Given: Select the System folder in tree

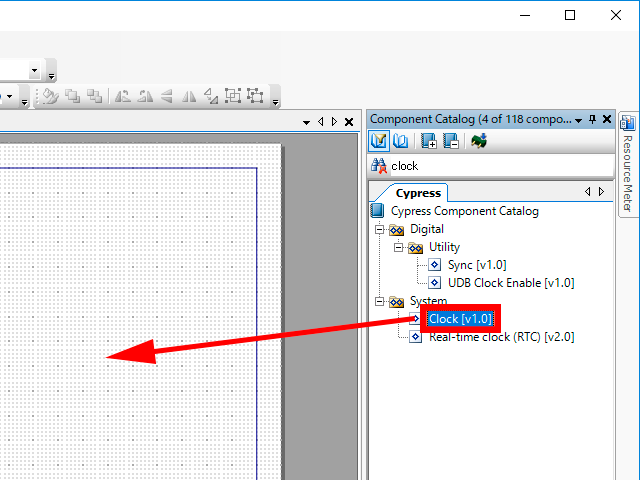Looking at the screenshot, I should (429, 301).
